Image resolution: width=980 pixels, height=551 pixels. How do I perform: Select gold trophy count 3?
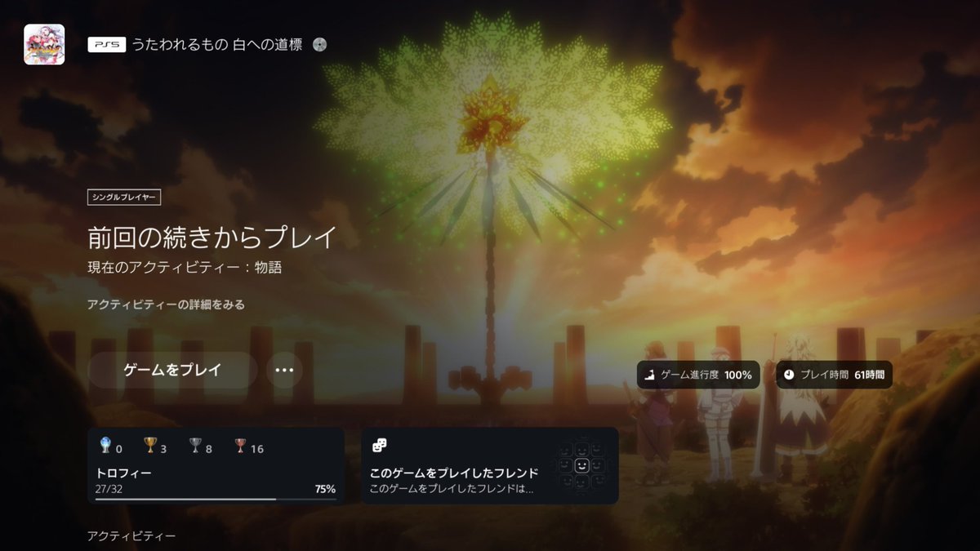pos(163,448)
